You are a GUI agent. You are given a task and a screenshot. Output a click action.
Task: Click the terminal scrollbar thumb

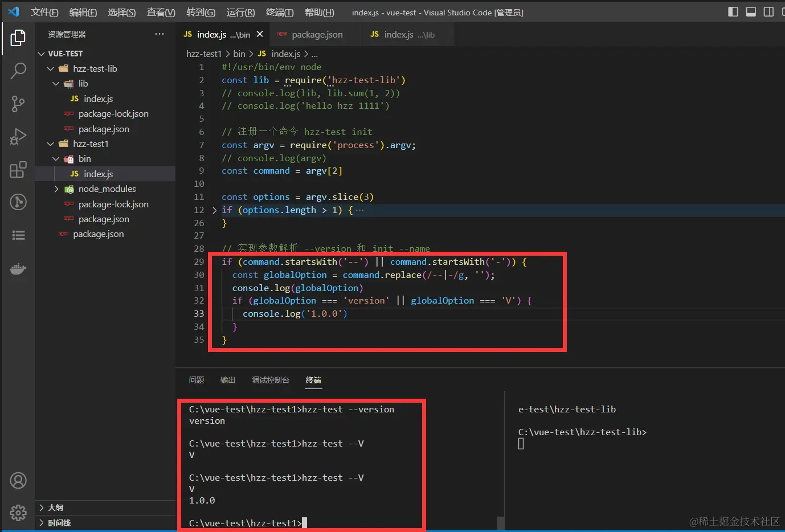tap(500, 523)
